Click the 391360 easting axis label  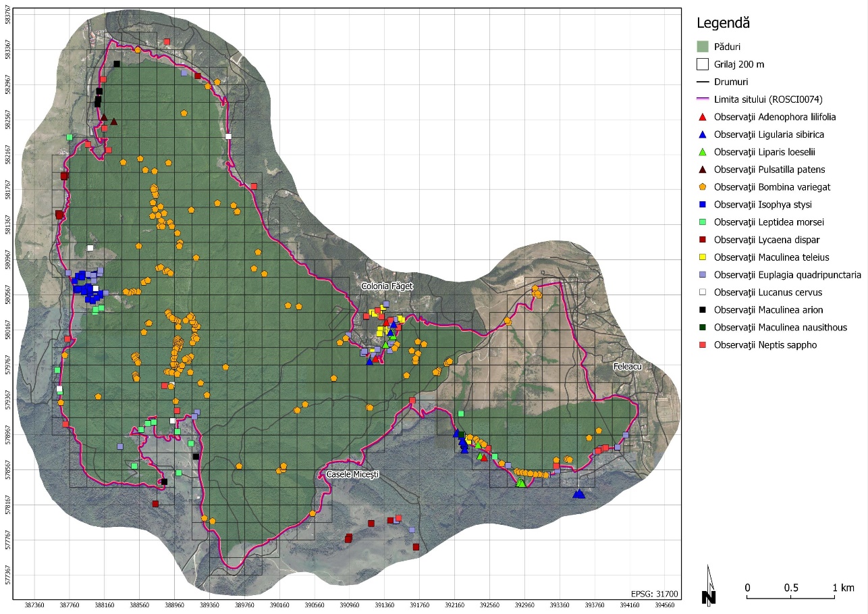point(385,606)
